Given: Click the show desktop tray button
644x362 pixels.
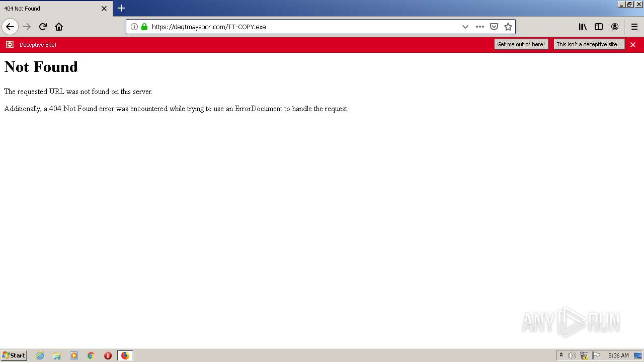Looking at the screenshot, I should pos(638,355).
